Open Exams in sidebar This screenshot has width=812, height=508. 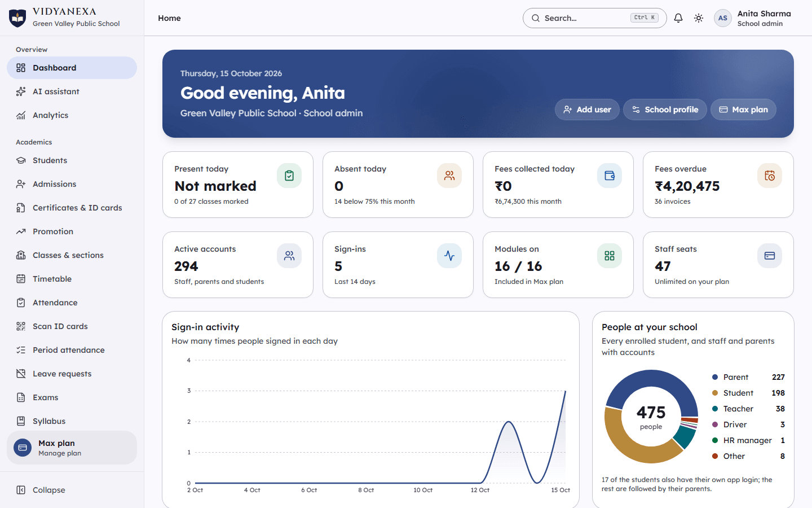[72, 397]
